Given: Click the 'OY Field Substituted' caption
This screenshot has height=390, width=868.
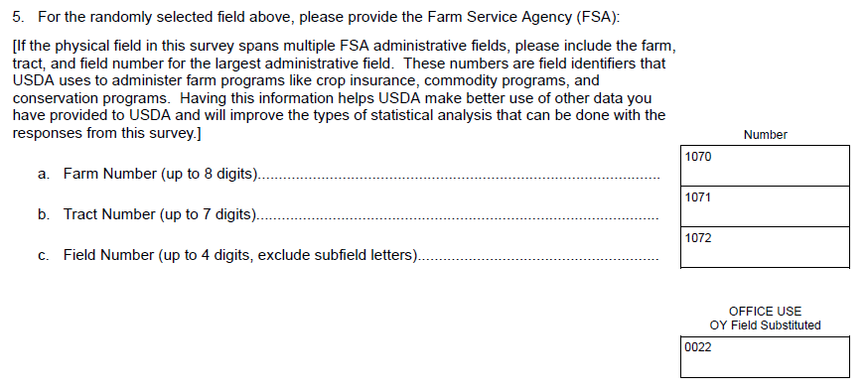Looking at the screenshot, I should pos(765,325).
